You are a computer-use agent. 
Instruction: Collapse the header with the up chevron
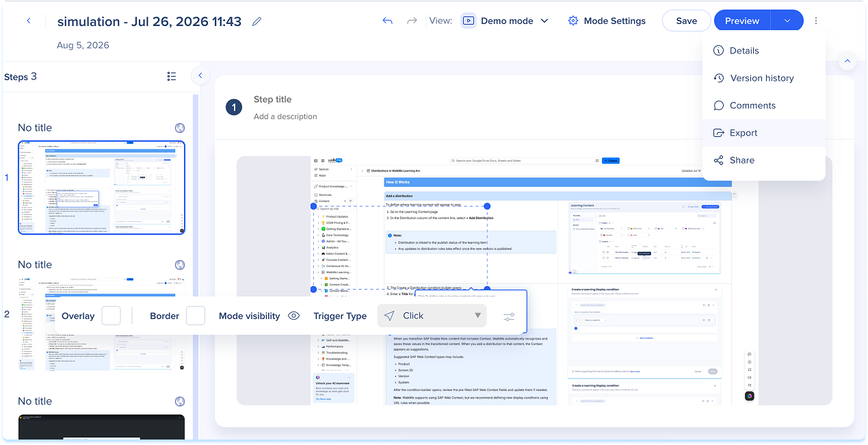click(847, 61)
